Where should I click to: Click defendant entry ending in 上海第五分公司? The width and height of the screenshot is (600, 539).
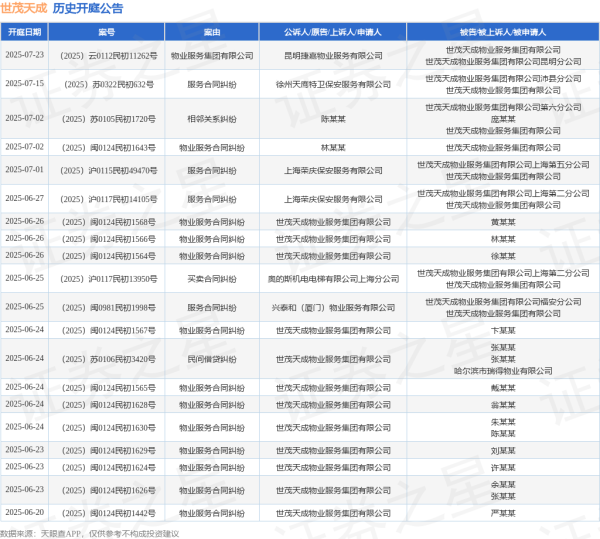[503, 165]
